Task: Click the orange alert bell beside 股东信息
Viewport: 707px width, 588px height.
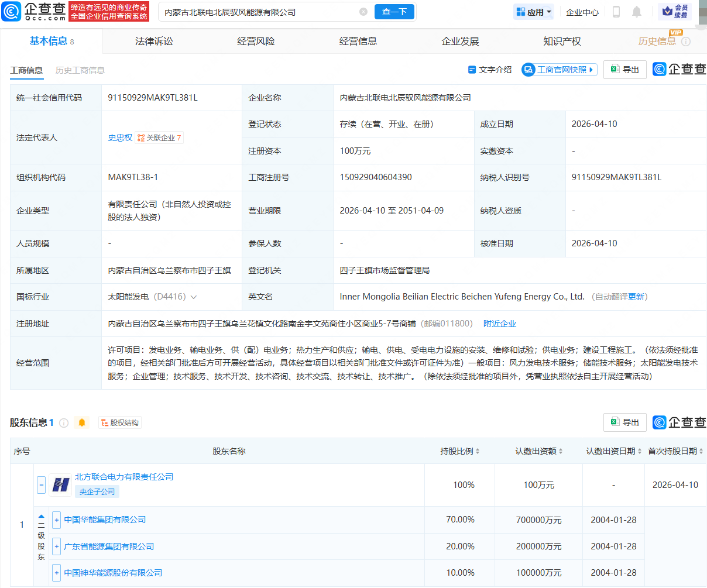Action: coord(81,422)
